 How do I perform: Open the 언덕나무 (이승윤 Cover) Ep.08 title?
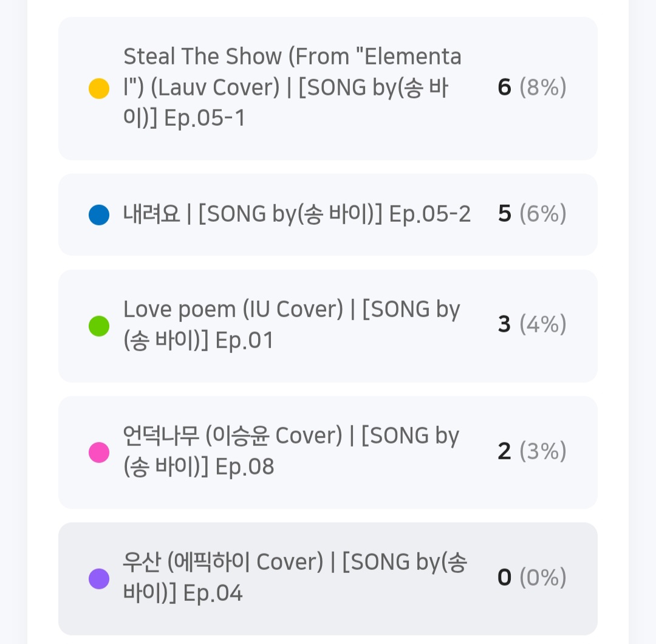tap(291, 451)
